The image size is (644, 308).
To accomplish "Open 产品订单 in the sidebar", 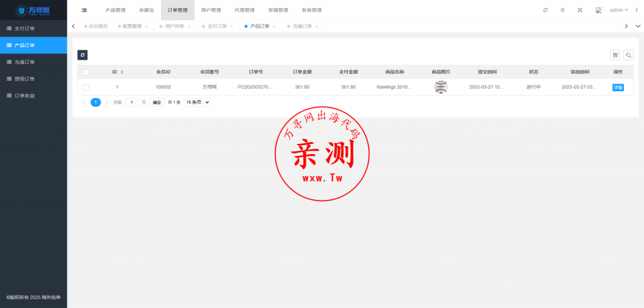I will (33, 45).
